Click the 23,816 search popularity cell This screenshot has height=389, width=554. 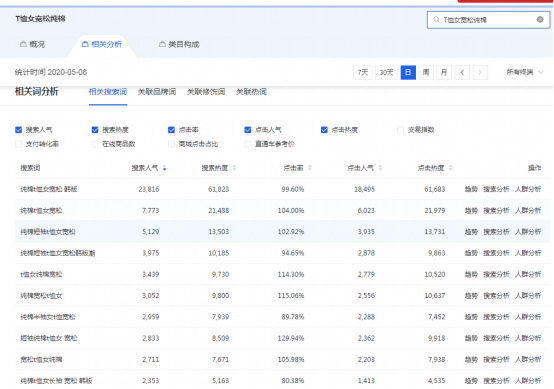[149, 189]
